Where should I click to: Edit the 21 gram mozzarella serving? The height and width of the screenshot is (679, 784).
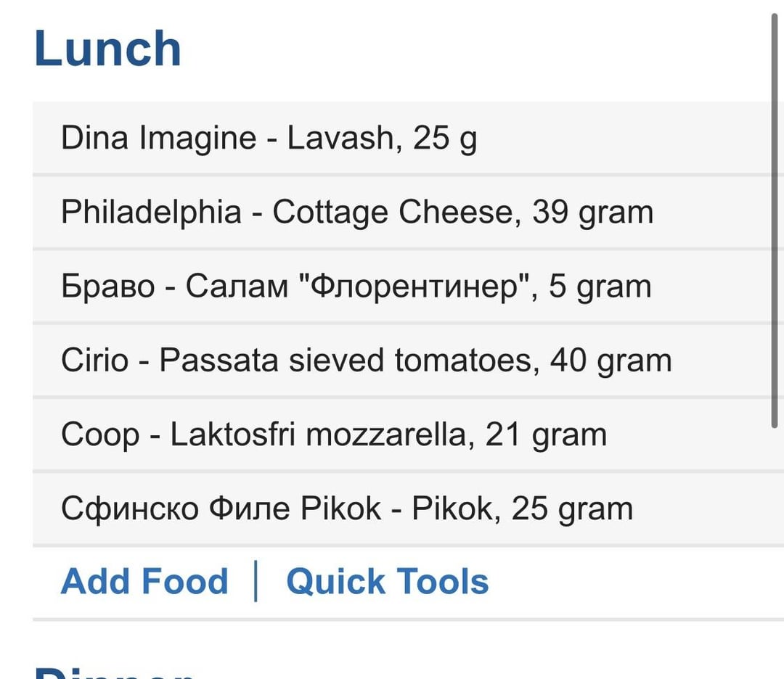pos(545,434)
